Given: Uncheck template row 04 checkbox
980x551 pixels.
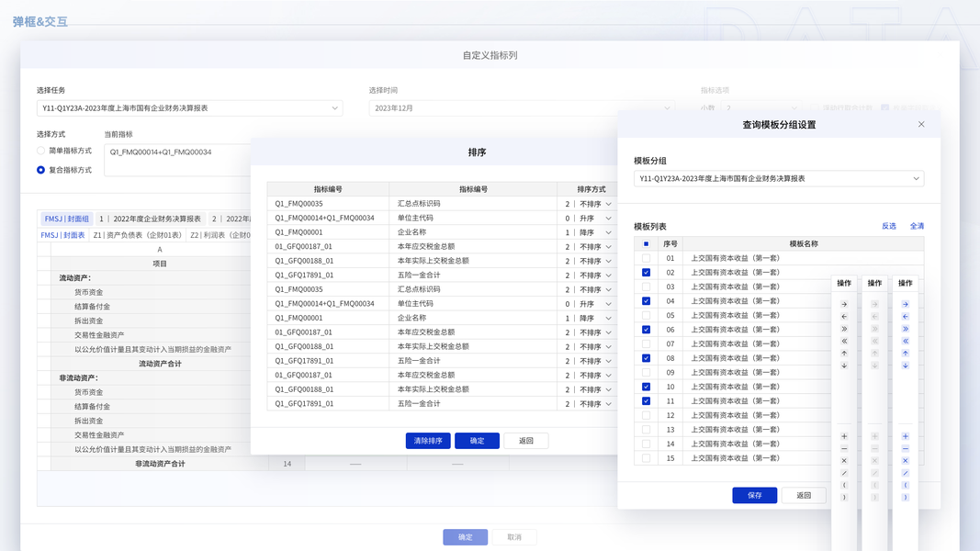Looking at the screenshot, I should point(646,301).
